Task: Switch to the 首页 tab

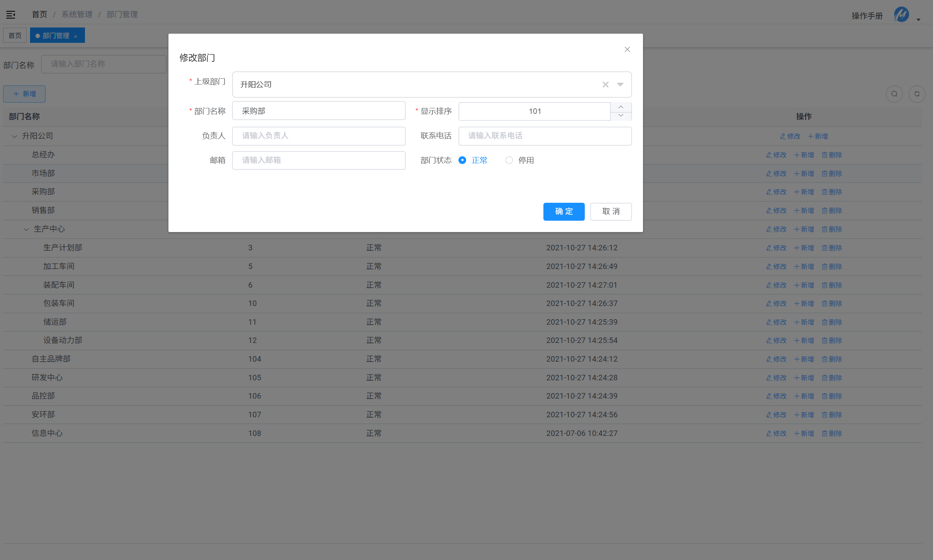Action: pos(15,36)
